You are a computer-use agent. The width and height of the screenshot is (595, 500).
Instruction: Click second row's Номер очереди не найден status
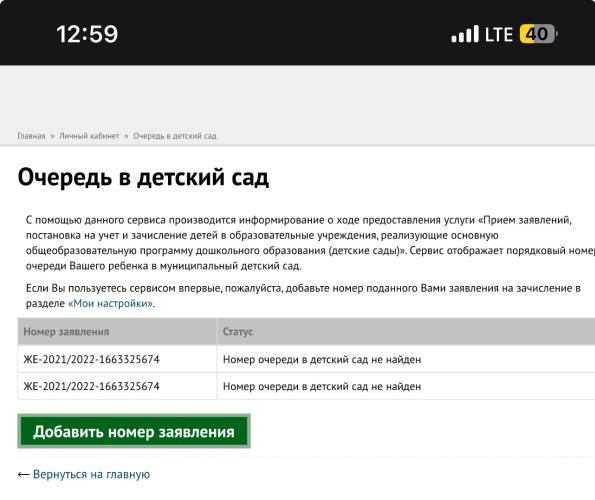pyautogui.click(x=322, y=386)
